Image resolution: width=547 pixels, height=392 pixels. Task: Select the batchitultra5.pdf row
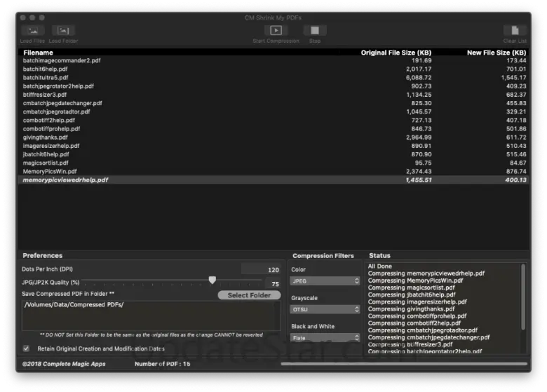pos(273,78)
